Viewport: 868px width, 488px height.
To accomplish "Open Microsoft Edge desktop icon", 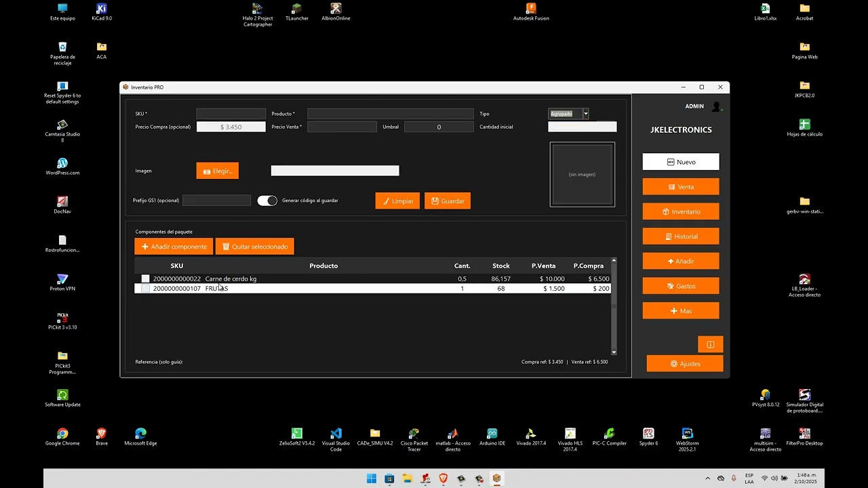I will coord(140,437).
